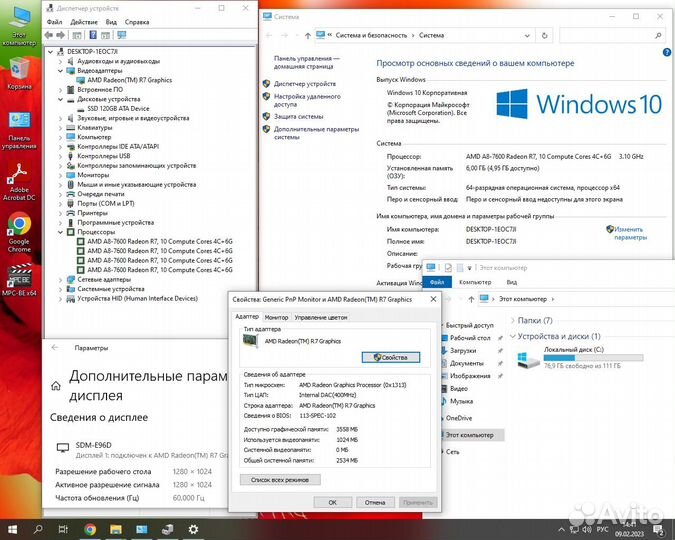Viewport: 675px width, 540px height.
Task: Collapse Видеоадаптеры tree node
Action: pyautogui.click(x=61, y=71)
